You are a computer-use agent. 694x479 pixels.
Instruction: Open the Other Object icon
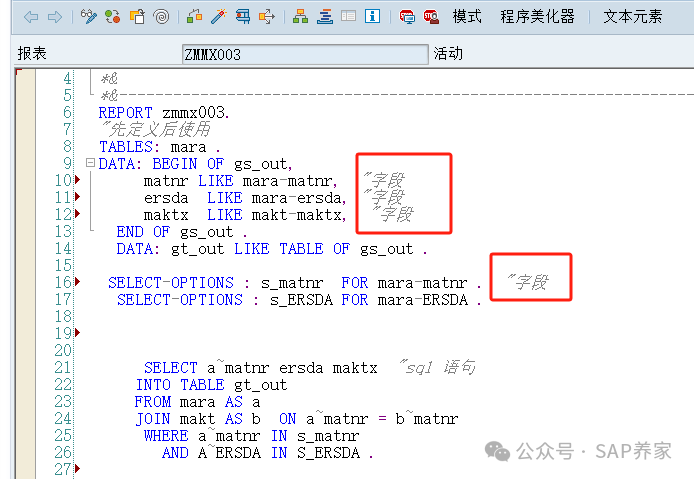coord(137,17)
